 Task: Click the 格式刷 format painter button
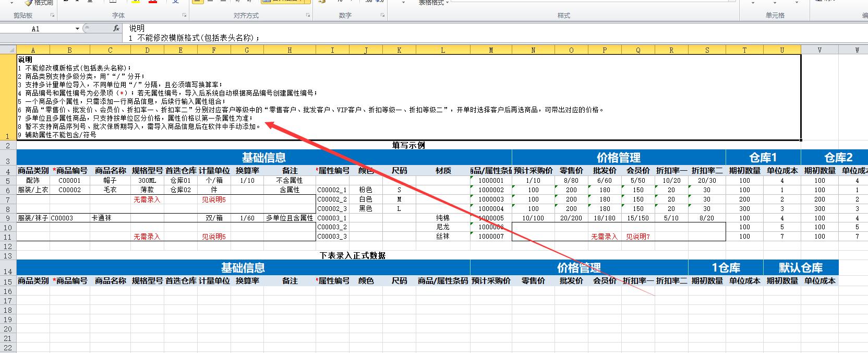pyautogui.click(x=39, y=3)
